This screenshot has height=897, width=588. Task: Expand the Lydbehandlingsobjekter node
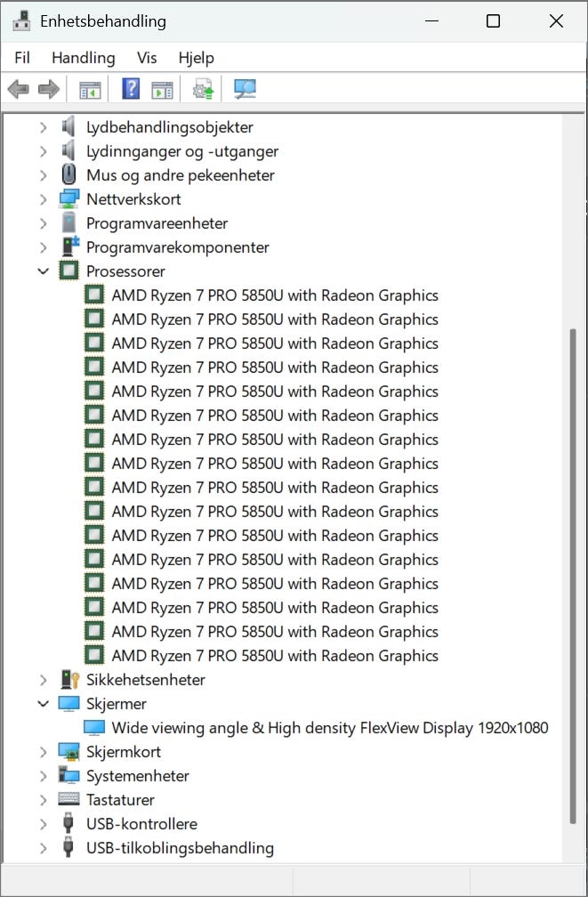44,127
